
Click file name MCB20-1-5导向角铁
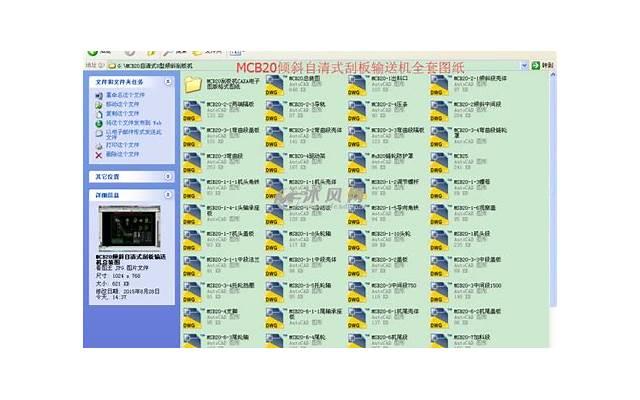tap(395, 208)
